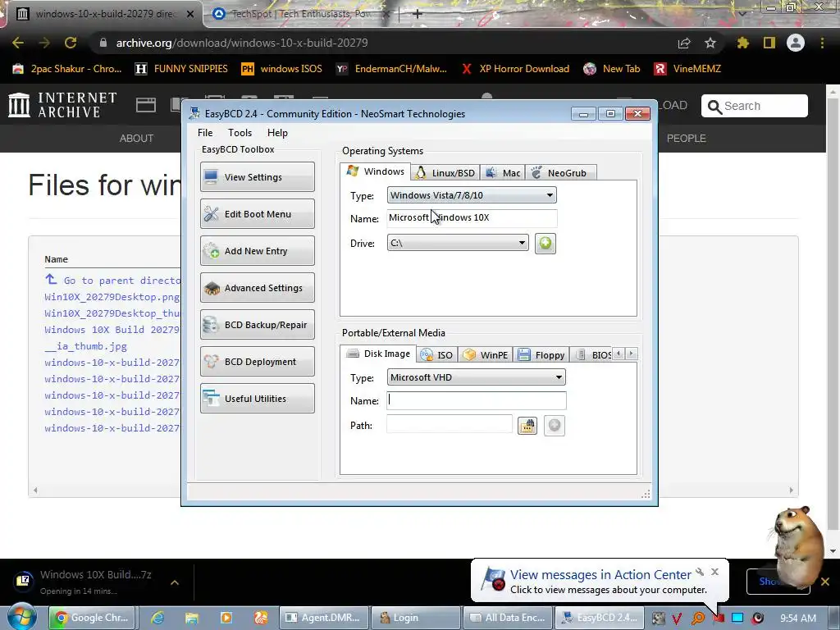This screenshot has height=630, width=840.
Task: Expand the Windows Vista/7/8/10 type dropdown
Action: click(472, 195)
